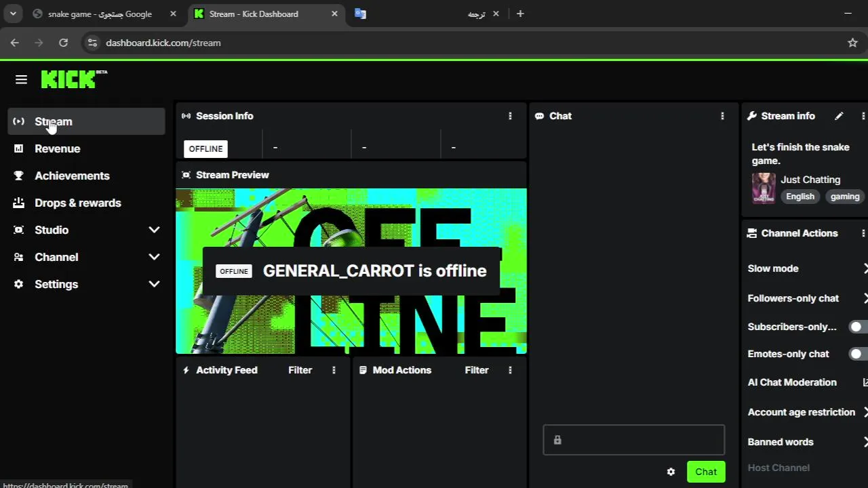Expand the Studio sidebar section
868x488 pixels.
[154, 230]
